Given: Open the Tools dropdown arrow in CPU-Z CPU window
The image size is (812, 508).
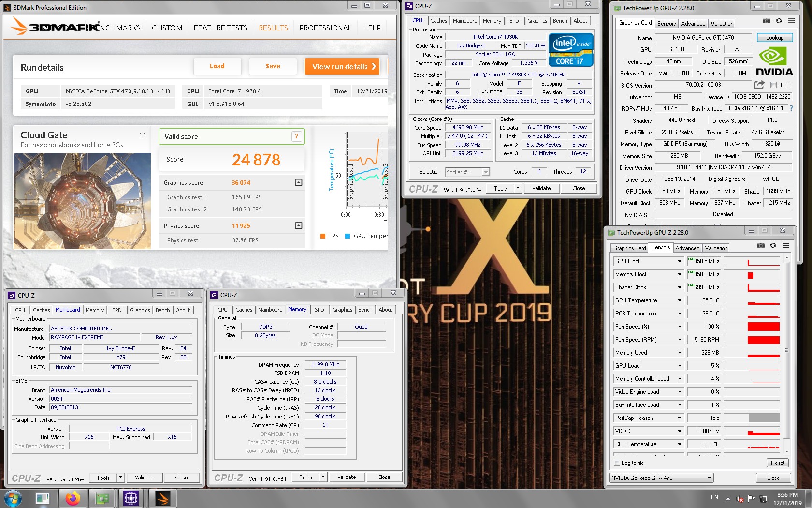Looking at the screenshot, I should tap(518, 188).
